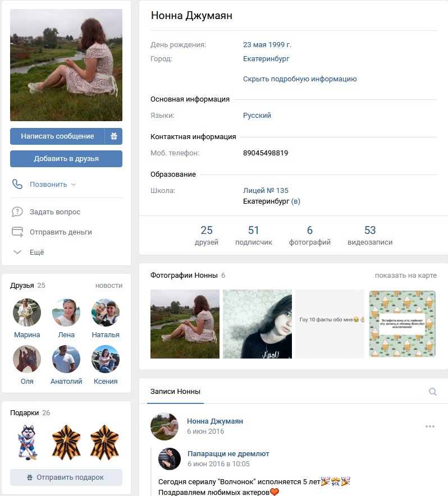Image resolution: width=448 pixels, height=496 pixels.
Task: Click the husky hockey gift sticker
Action: tap(28, 442)
